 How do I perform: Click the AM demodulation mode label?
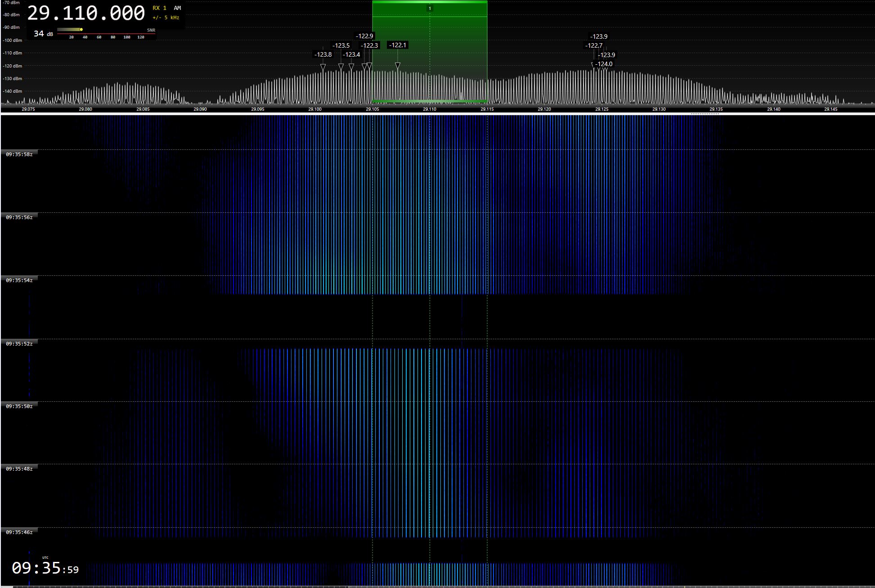[177, 8]
